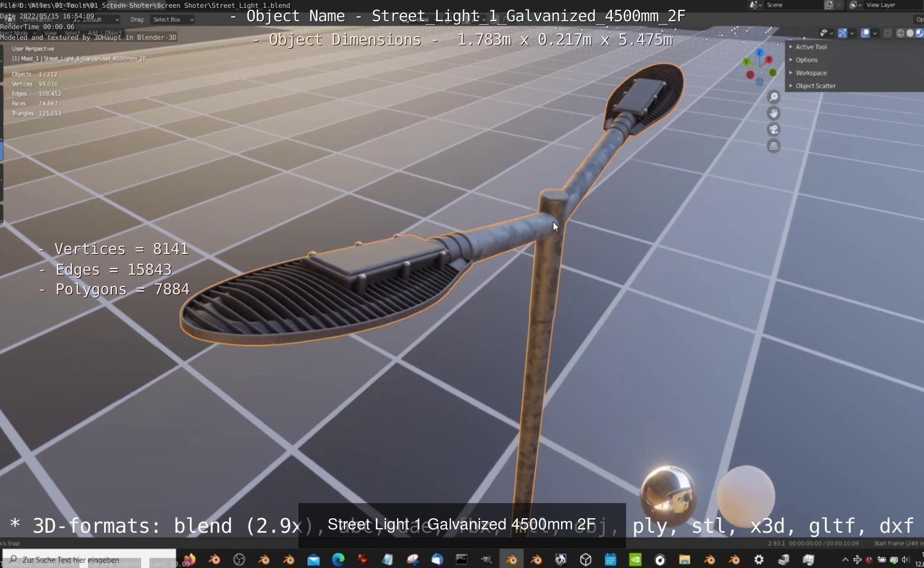Select wireframe viewport shading icon
The height and width of the screenshot is (568, 924).
[900, 33]
